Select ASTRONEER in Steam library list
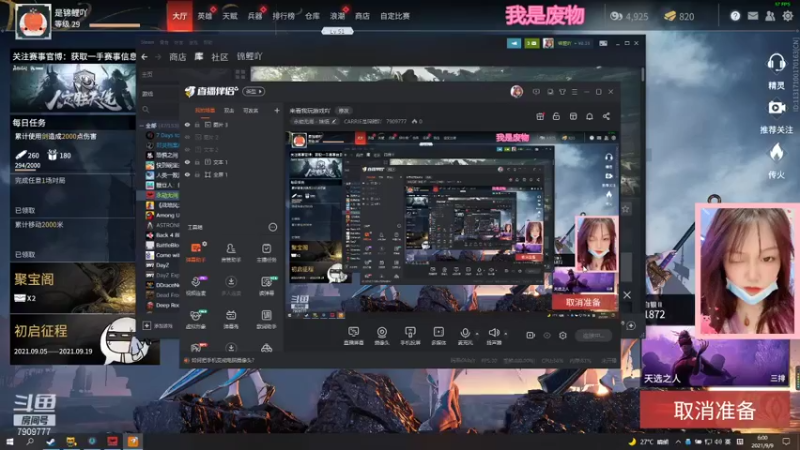This screenshot has width=800, height=450. point(163,225)
